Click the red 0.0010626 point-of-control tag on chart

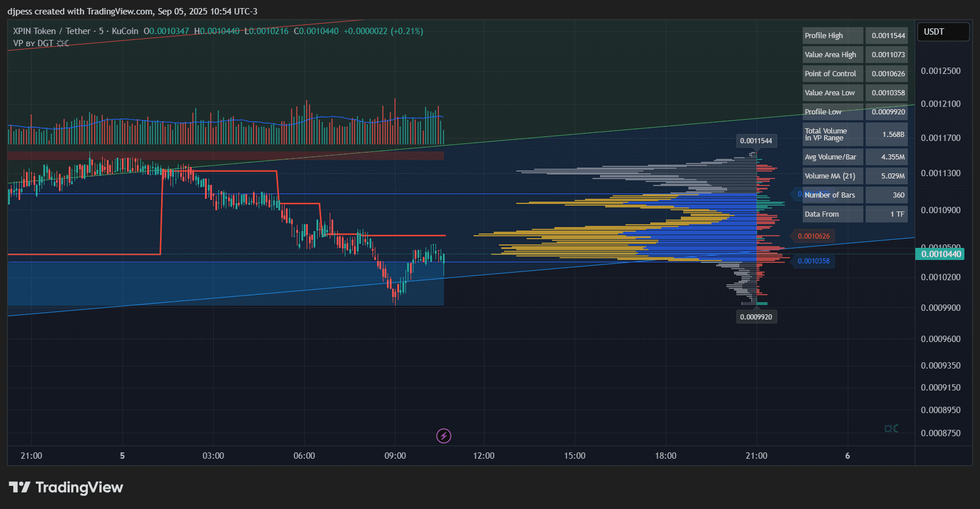(813, 236)
